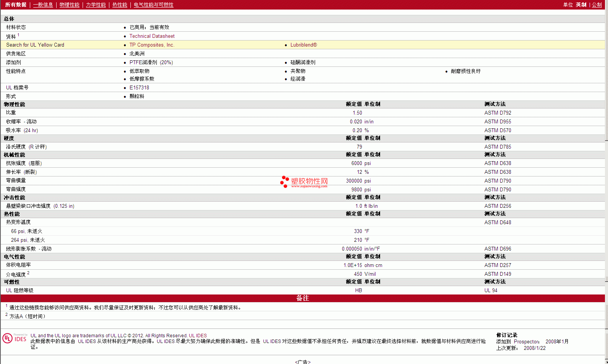This screenshot has width=608, height=364.
Task: Open the ASTM D696 test method
Action: (x=498, y=249)
